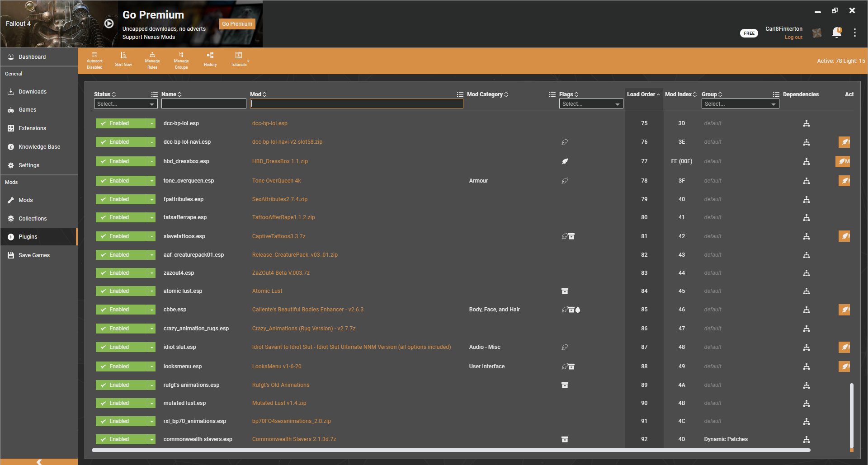This screenshot has width=868, height=465.
Task: Click action icon for dcc-bp-lol-navi.esp row
Action: pyautogui.click(x=844, y=142)
